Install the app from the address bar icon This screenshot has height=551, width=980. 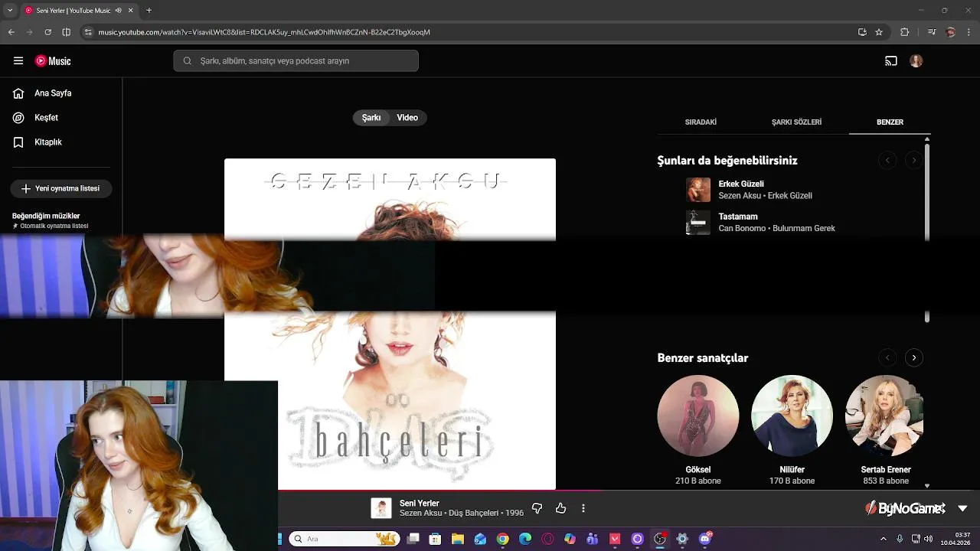(862, 32)
